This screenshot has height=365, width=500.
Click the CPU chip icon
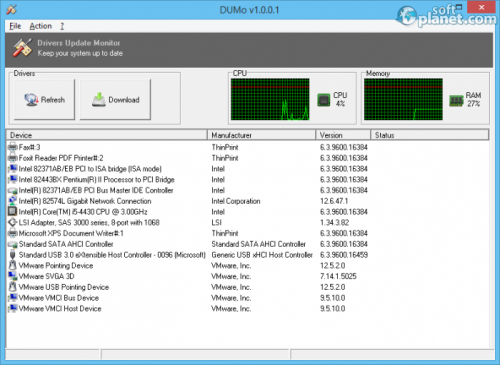324,100
